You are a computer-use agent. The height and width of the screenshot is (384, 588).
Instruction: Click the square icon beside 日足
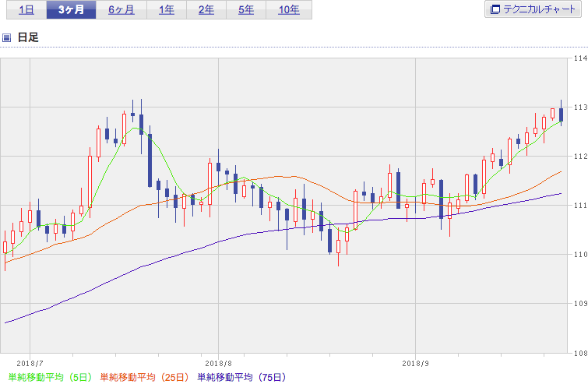6,37
